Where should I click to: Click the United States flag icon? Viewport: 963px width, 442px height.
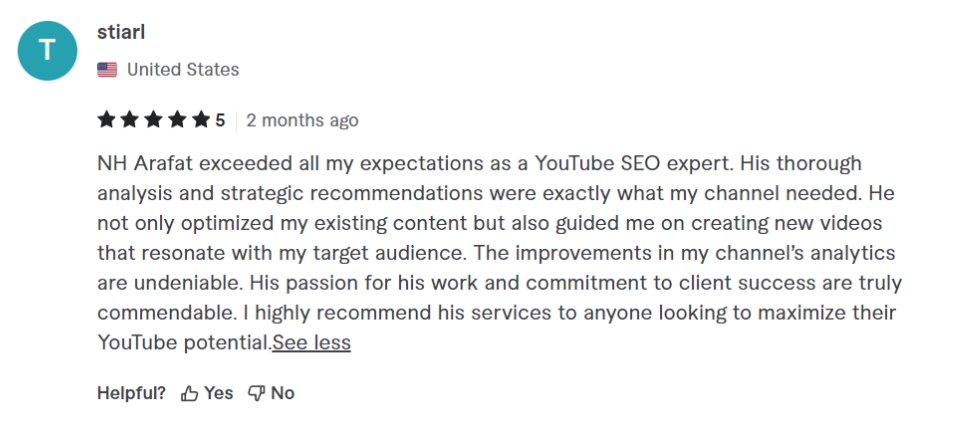pos(107,70)
